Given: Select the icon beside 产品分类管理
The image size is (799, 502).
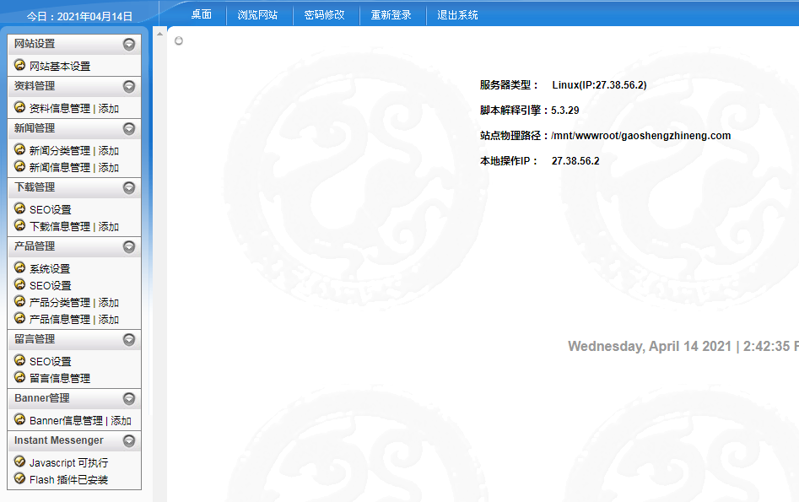Looking at the screenshot, I should coord(20,302).
